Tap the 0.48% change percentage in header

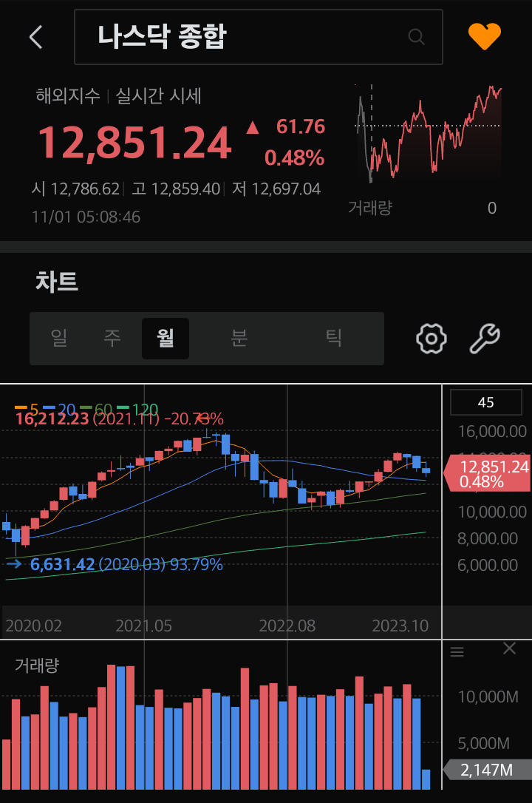(295, 157)
